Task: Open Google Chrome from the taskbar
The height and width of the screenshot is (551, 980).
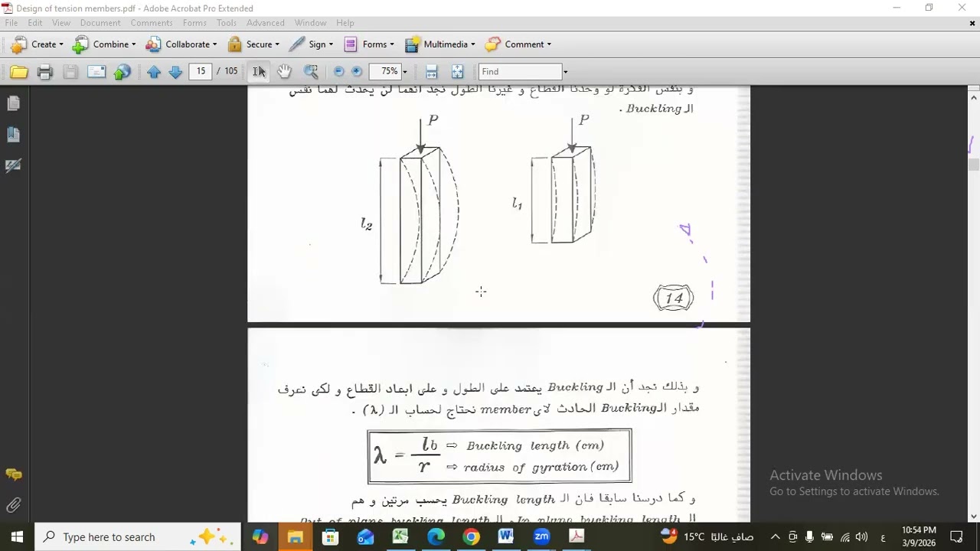Action: pyautogui.click(x=471, y=536)
